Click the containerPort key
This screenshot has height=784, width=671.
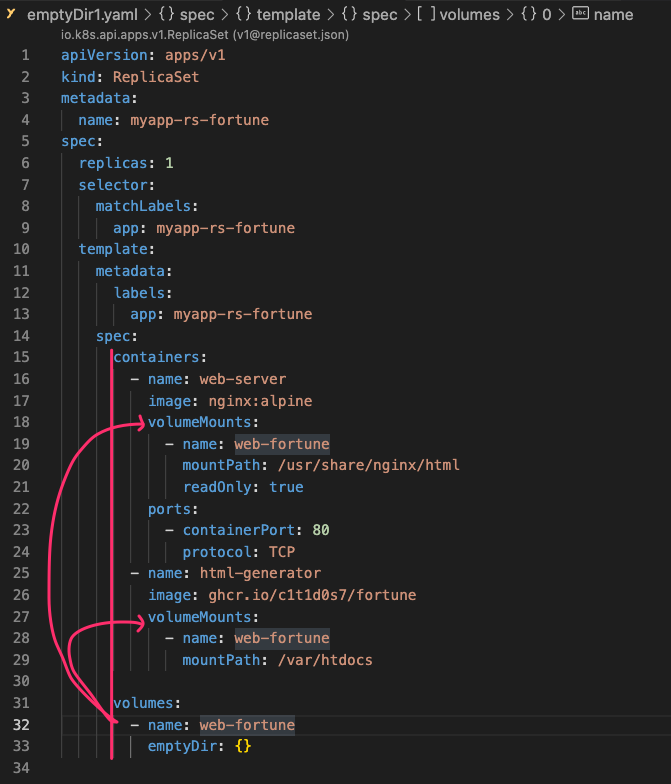point(239,530)
